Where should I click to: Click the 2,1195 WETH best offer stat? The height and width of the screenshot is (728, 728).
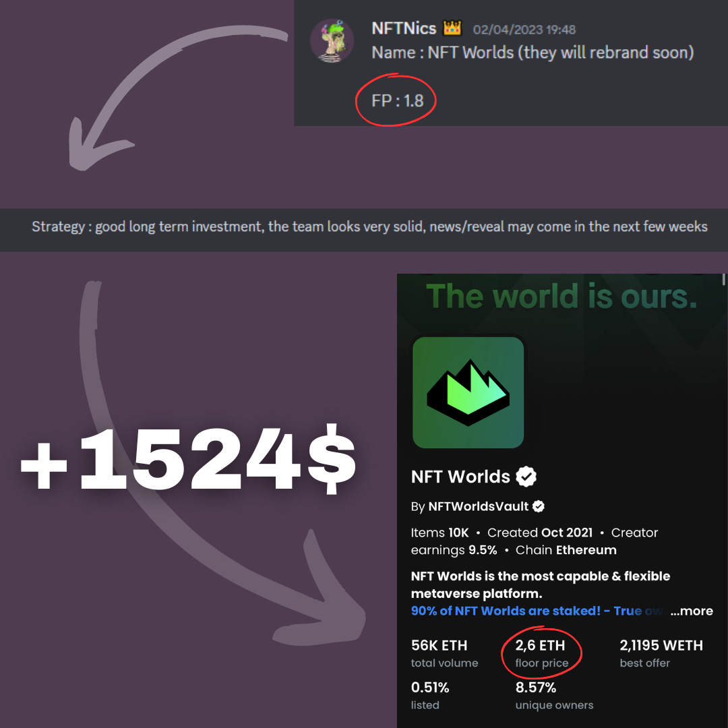click(661, 653)
